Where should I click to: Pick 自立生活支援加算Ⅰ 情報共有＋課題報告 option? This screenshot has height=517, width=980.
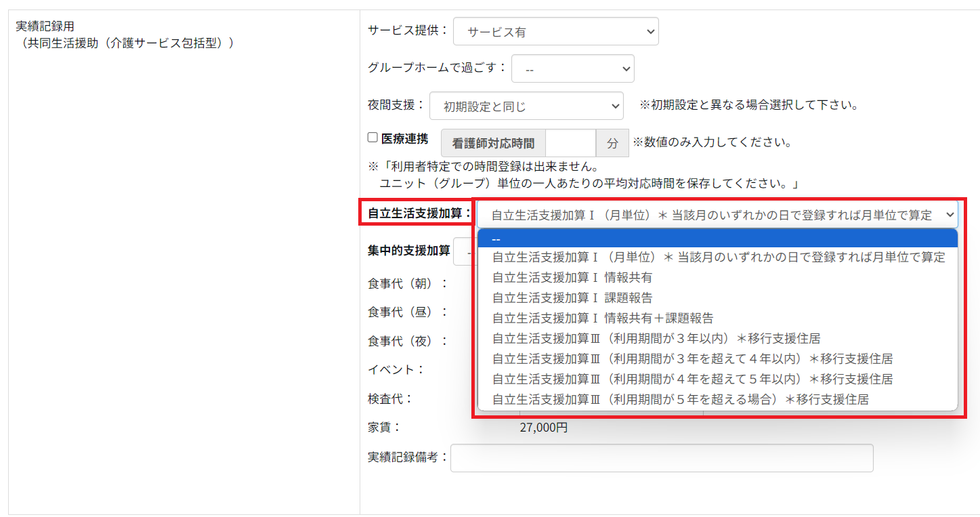click(717, 318)
